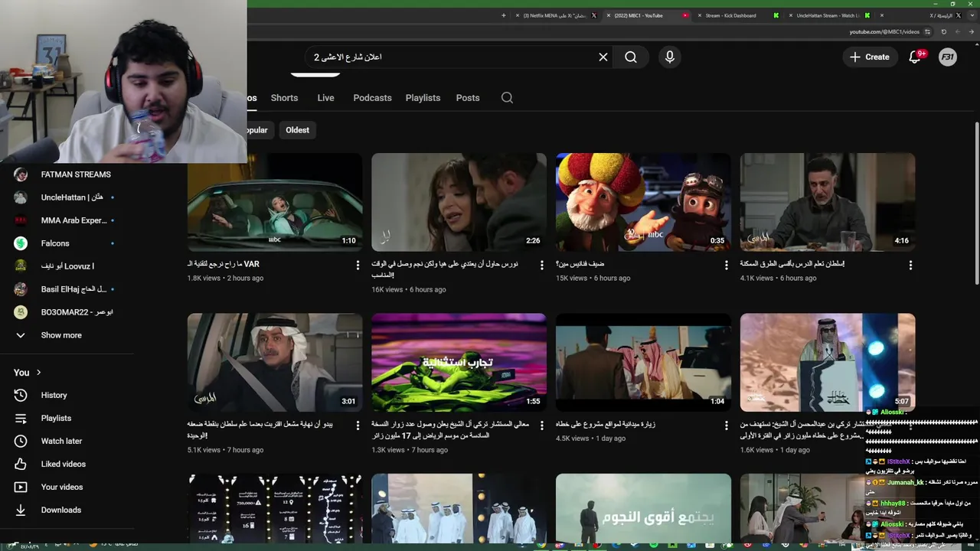Viewport: 980px width, 551px height.
Task: Play the 5:07 podium speech thumbnail
Action: pos(828,363)
